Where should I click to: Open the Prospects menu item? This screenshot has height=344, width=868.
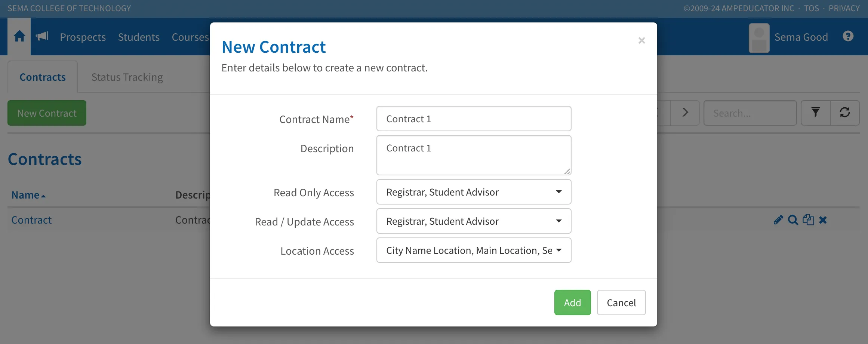coord(83,37)
